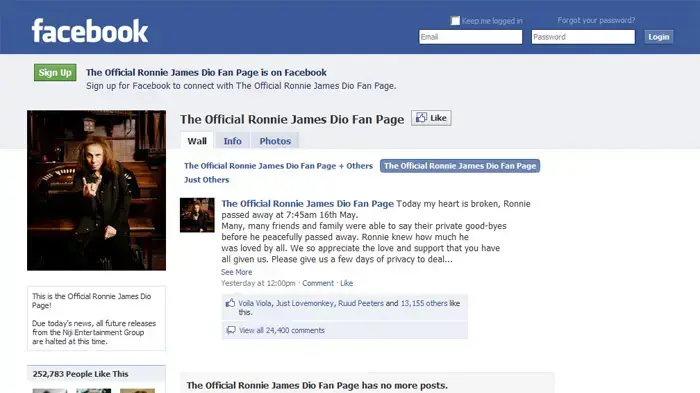Click the comment bubble icon

[x=231, y=330]
